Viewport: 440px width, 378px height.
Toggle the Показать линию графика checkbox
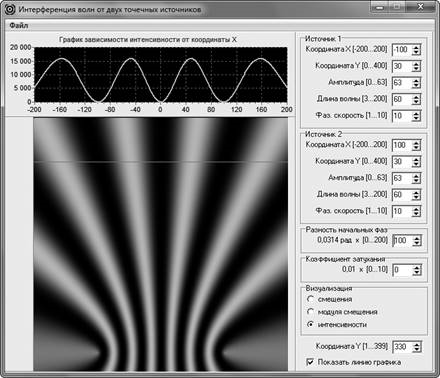pyautogui.click(x=310, y=362)
